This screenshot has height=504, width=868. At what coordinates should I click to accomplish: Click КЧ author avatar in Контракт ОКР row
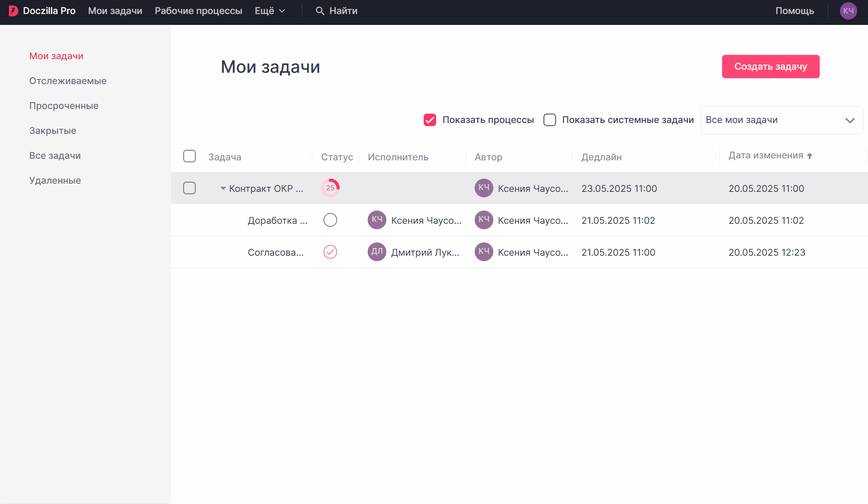click(x=484, y=188)
